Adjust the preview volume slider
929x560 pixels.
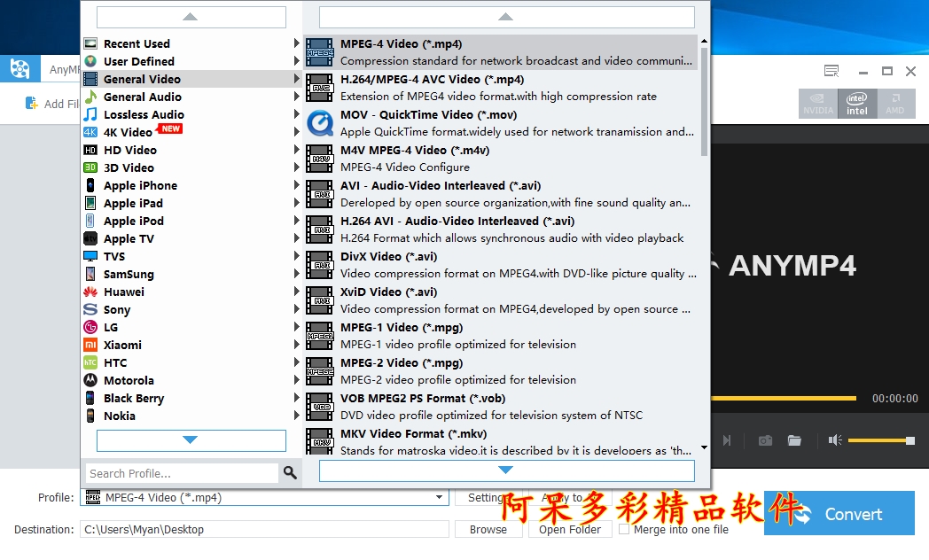coord(881,440)
